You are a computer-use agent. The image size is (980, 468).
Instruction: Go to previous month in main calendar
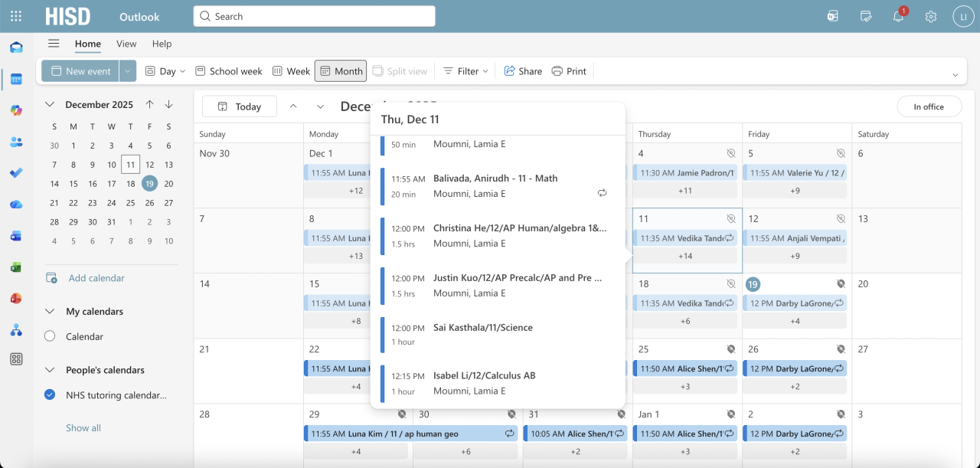[x=293, y=106]
